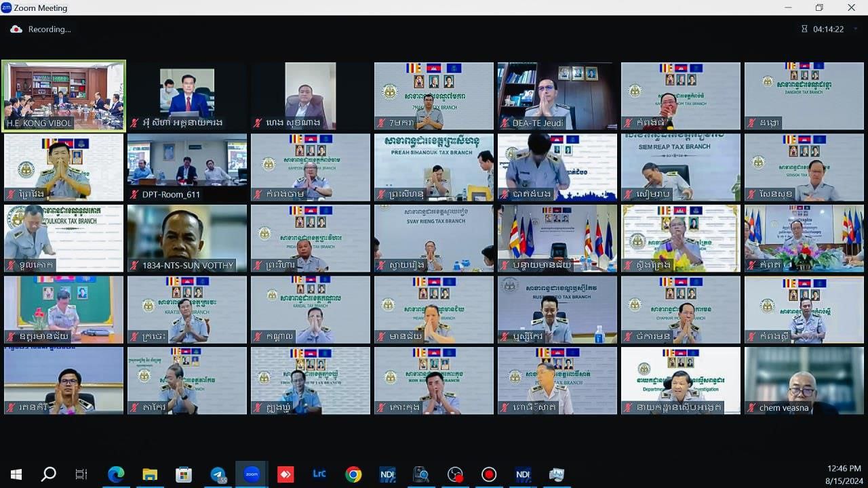
Task: Open the Windows Start menu
Action: coord(16,474)
